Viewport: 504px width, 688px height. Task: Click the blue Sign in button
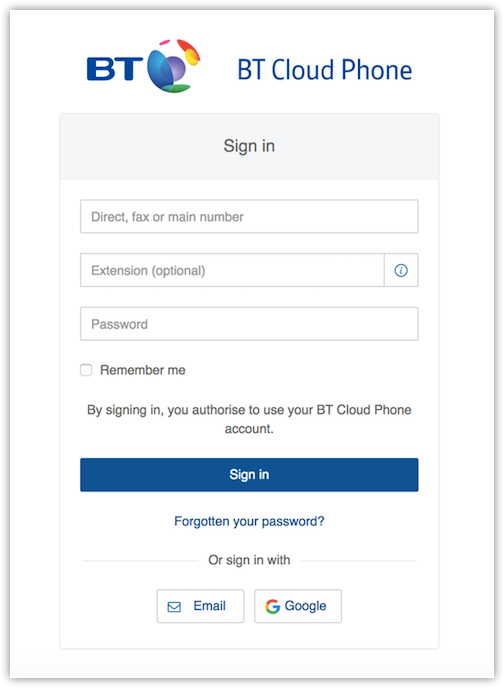coord(249,475)
